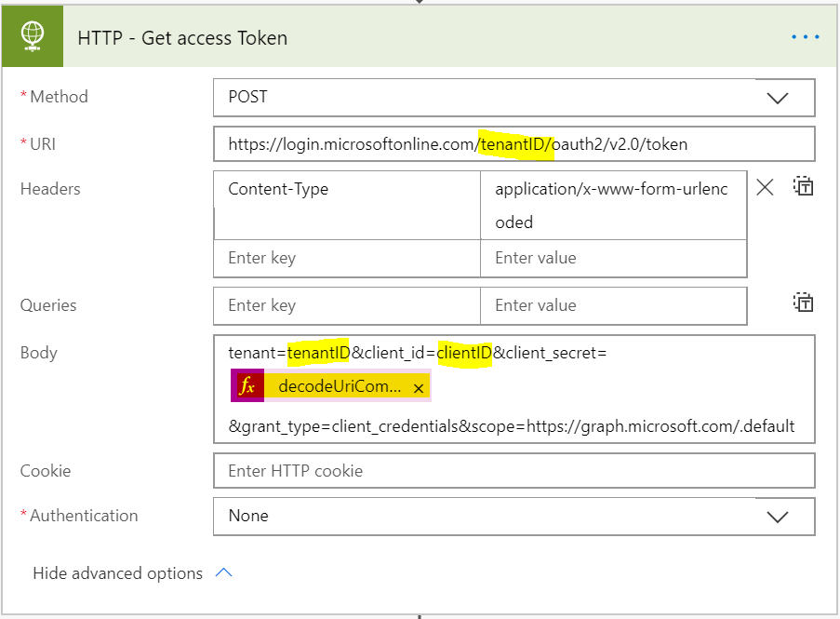
Task: Click the Queries Enter key field
Action: point(347,305)
